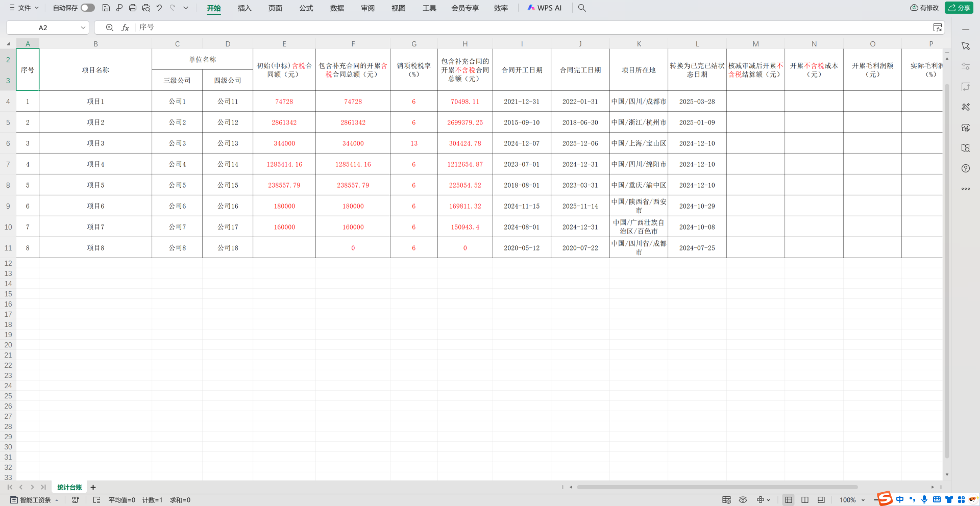Image resolution: width=980 pixels, height=506 pixels.
Task: Switch to the 审阅 ribbon tab
Action: click(367, 8)
